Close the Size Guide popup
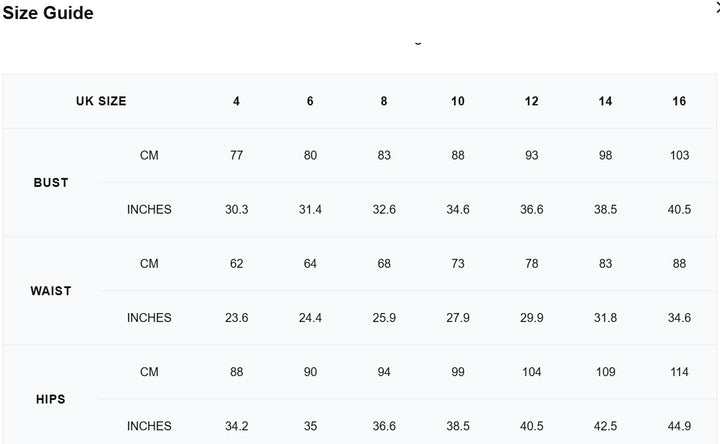This screenshot has width=720, height=444. [x=716, y=6]
